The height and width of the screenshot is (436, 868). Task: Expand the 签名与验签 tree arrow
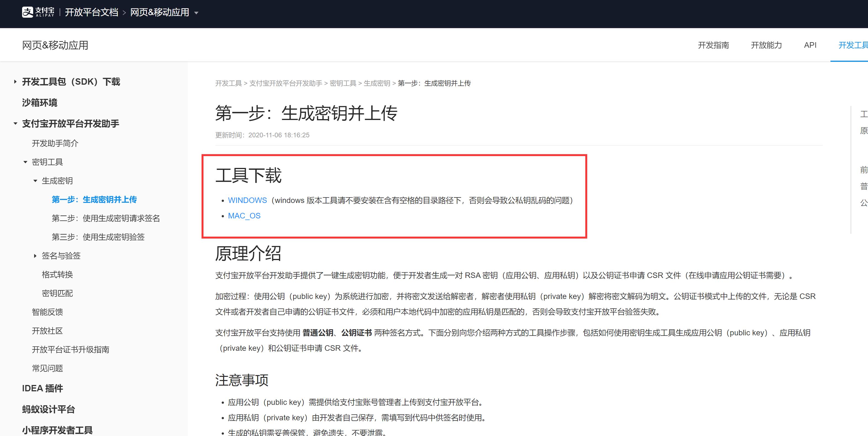(x=35, y=256)
